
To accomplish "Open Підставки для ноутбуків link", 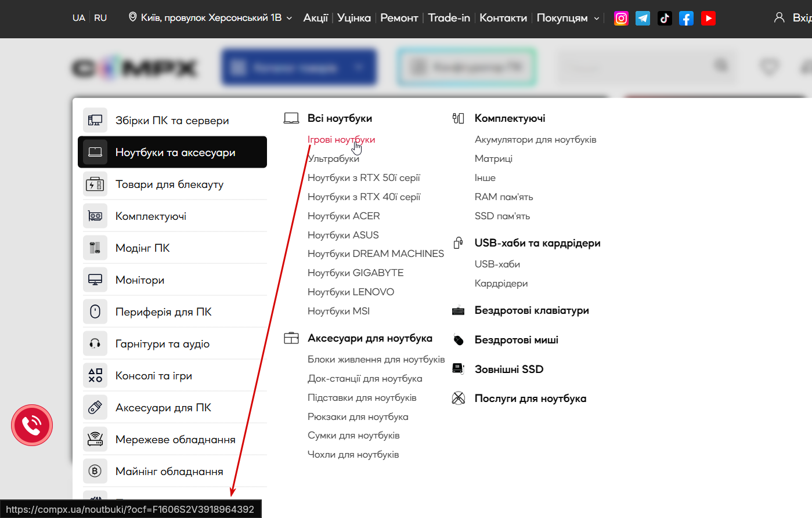I will click(362, 398).
